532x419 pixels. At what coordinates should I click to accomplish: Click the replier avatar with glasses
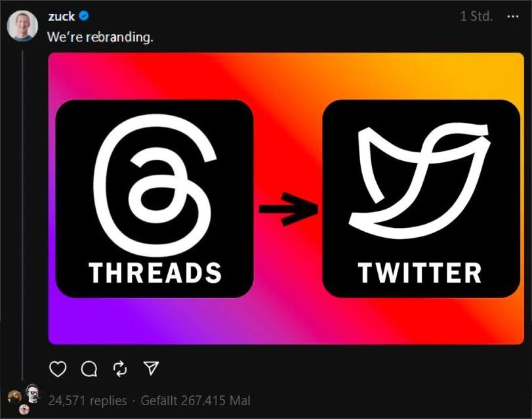(x=33, y=394)
